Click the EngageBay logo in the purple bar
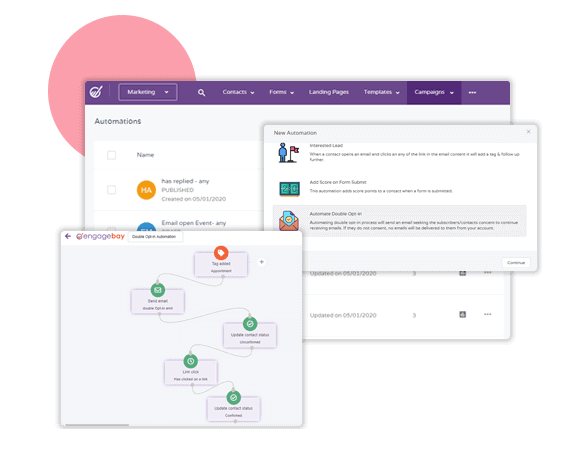This screenshot has height=456, width=580. [x=96, y=92]
